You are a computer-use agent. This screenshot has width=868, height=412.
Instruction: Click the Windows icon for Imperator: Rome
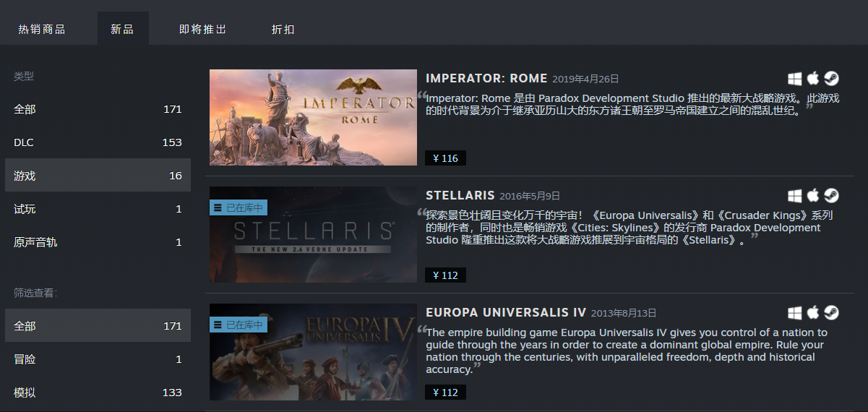tap(795, 78)
